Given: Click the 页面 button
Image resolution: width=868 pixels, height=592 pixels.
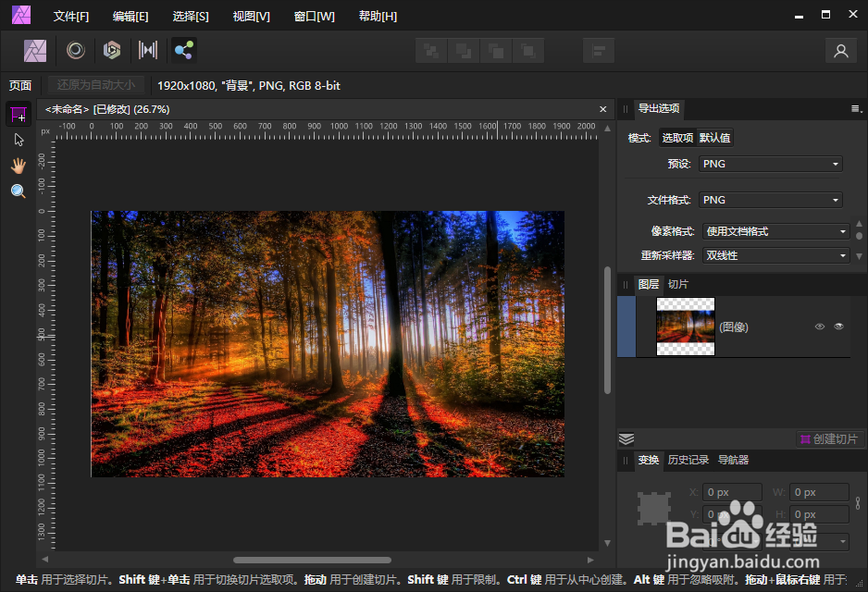Looking at the screenshot, I should pyautogui.click(x=20, y=84).
